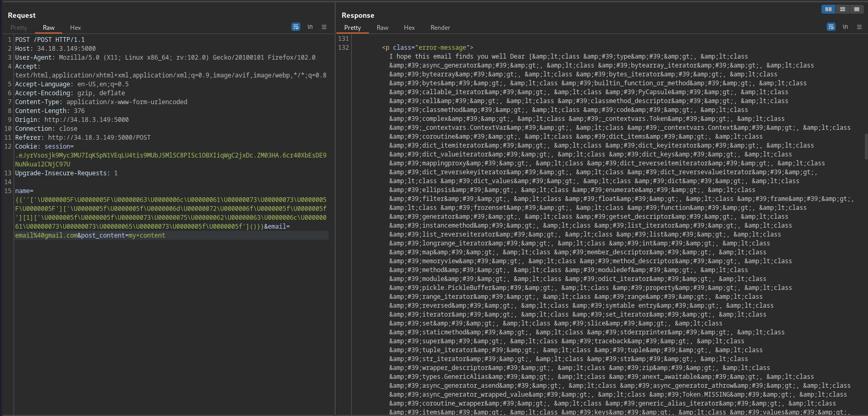This screenshot has height=416, width=868.
Task: Click the 'Accept-Language: en-US,en;q=0.5' header
Action: [72, 84]
